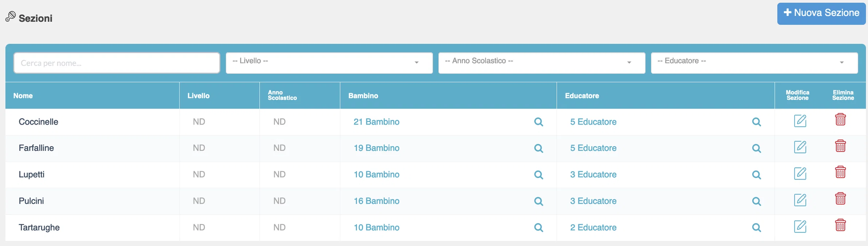Delete the Pulcini section
The width and height of the screenshot is (868, 246).
840,199
